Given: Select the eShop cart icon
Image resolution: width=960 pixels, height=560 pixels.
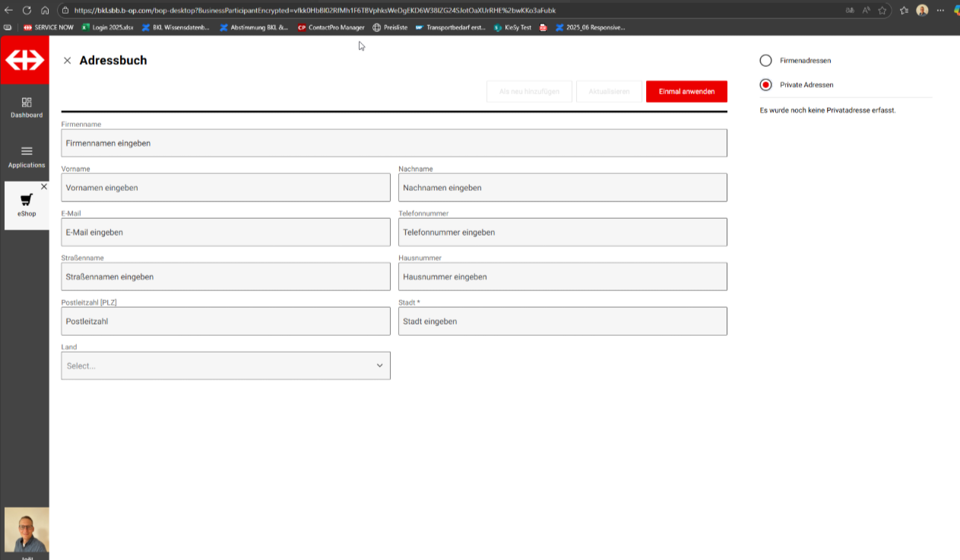Looking at the screenshot, I should pyautogui.click(x=27, y=200).
